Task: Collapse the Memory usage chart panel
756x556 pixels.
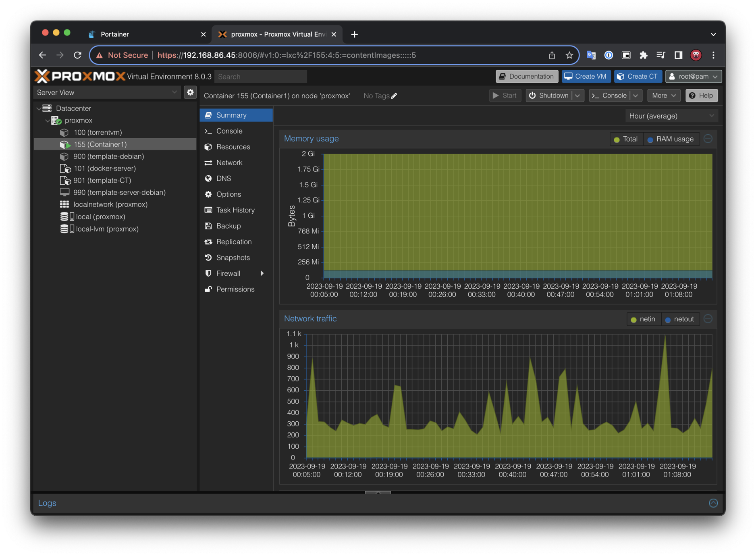Action: tap(708, 139)
